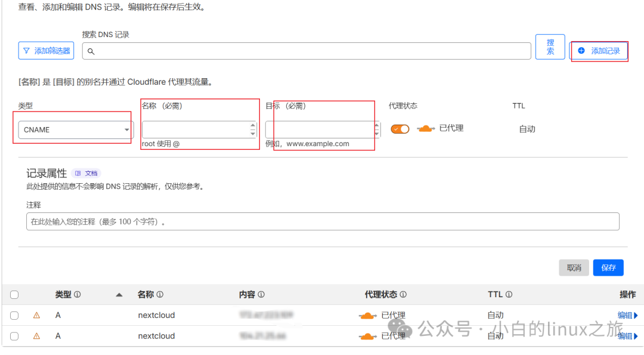The width and height of the screenshot is (644, 355).
Task: Click the 添加筛选器 button
Action: [x=46, y=51]
